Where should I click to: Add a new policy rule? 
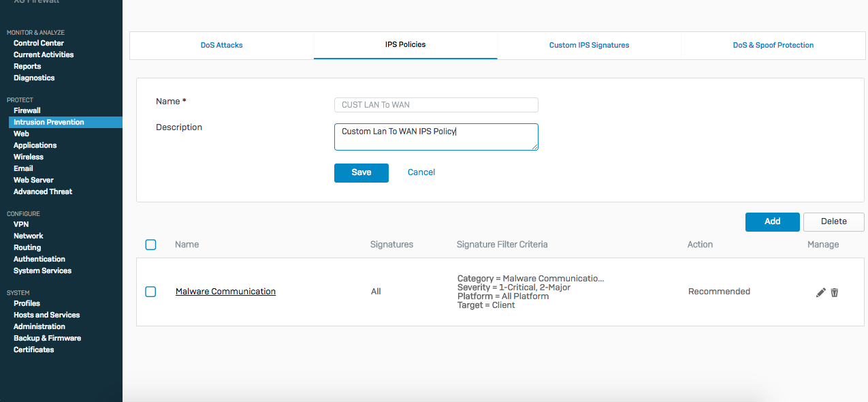tap(773, 221)
